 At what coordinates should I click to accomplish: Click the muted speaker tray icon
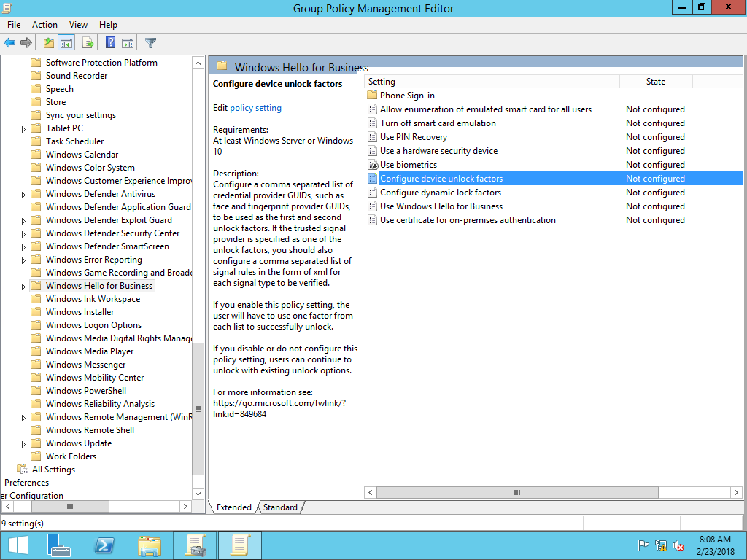pyautogui.click(x=678, y=545)
